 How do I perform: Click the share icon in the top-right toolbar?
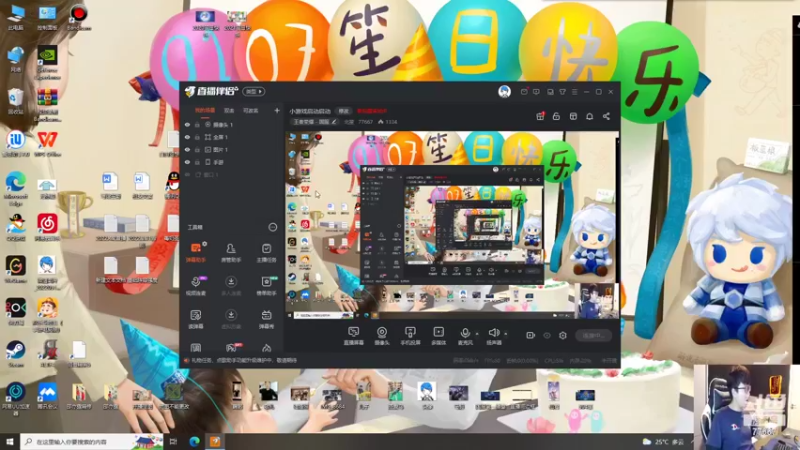point(606,116)
